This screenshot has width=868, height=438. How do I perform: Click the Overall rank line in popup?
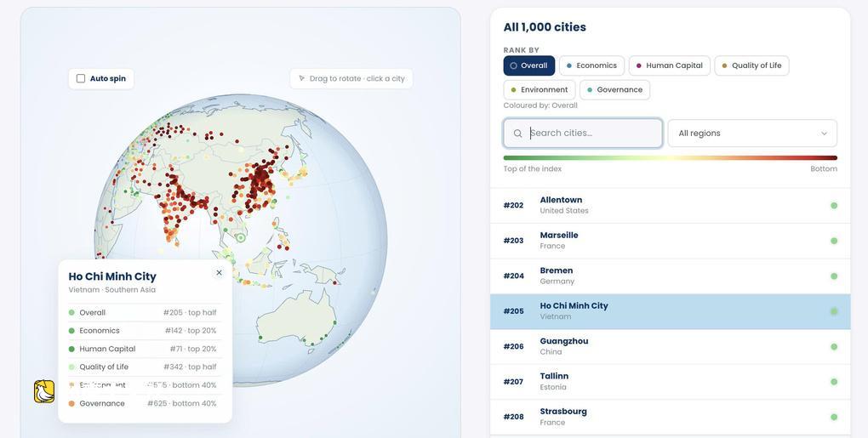145,312
